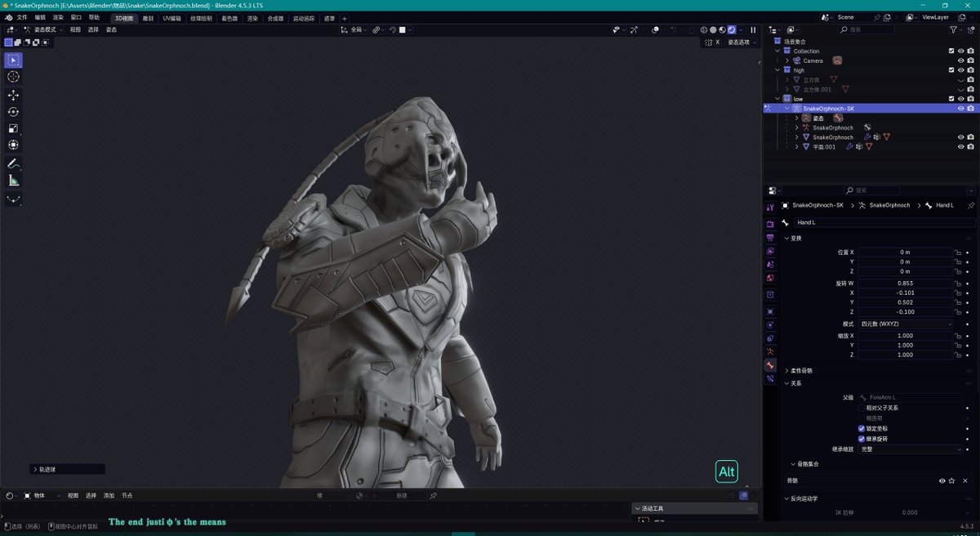The image size is (980, 536).
Task: Toggle the 相对父子关系 checkbox
Action: coord(862,408)
